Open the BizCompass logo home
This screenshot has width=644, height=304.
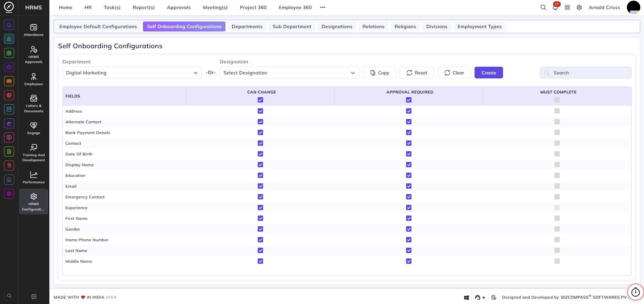pyautogui.click(x=9, y=7)
